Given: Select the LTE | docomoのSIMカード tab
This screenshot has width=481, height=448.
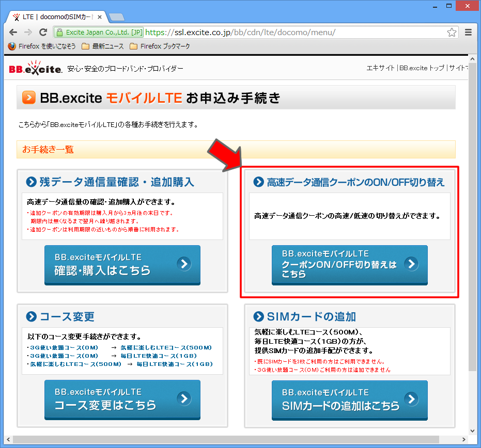Looking at the screenshot, I should (57, 17).
